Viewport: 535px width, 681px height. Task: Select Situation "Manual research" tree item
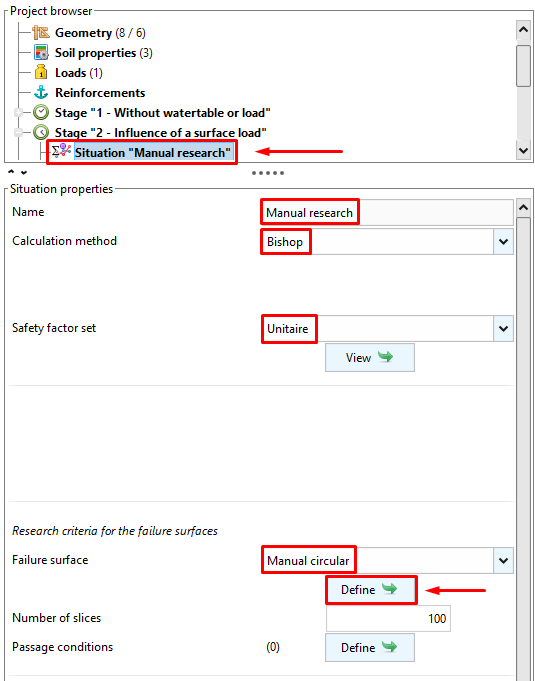coord(152,152)
